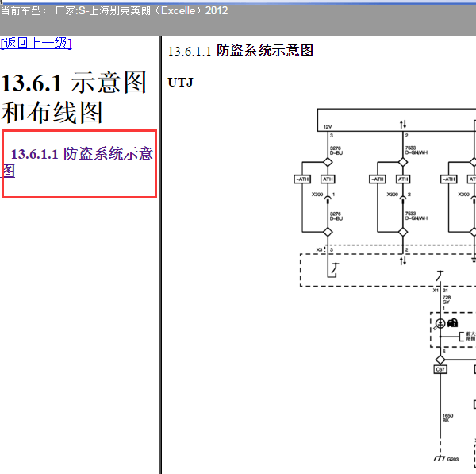Click the 返回上一级 back link
The height and width of the screenshot is (474, 476).
(36, 43)
